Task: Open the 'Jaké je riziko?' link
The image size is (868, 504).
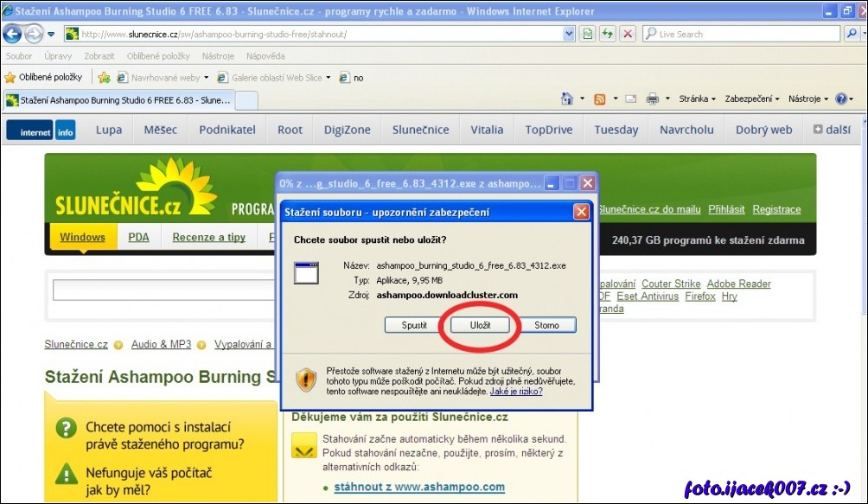Action: (516, 392)
